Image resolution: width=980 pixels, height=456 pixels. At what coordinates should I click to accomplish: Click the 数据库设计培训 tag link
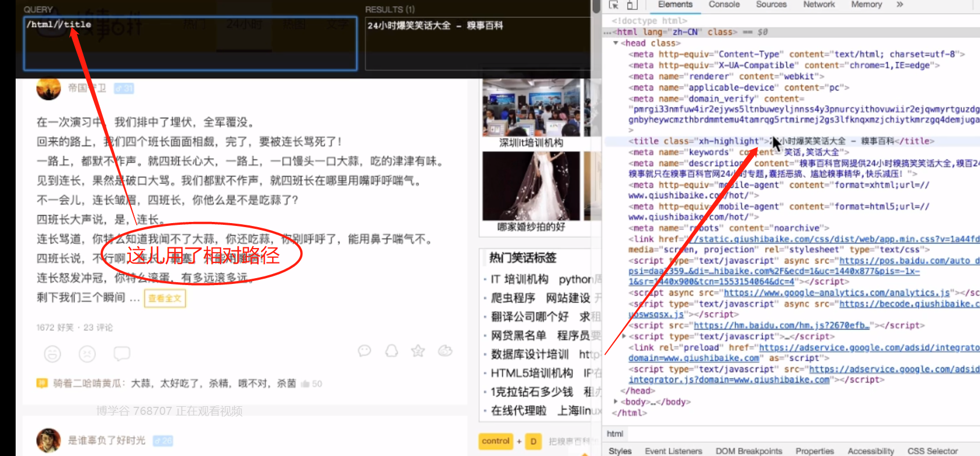(x=530, y=354)
